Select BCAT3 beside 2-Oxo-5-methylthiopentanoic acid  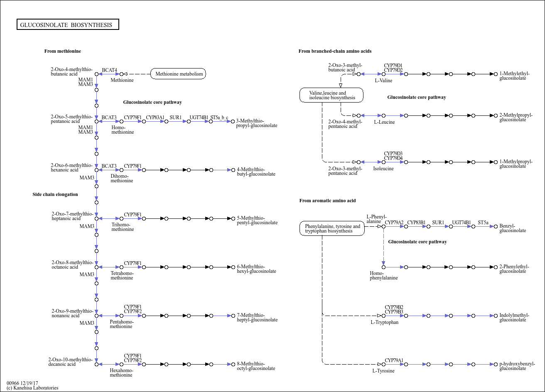(109, 118)
